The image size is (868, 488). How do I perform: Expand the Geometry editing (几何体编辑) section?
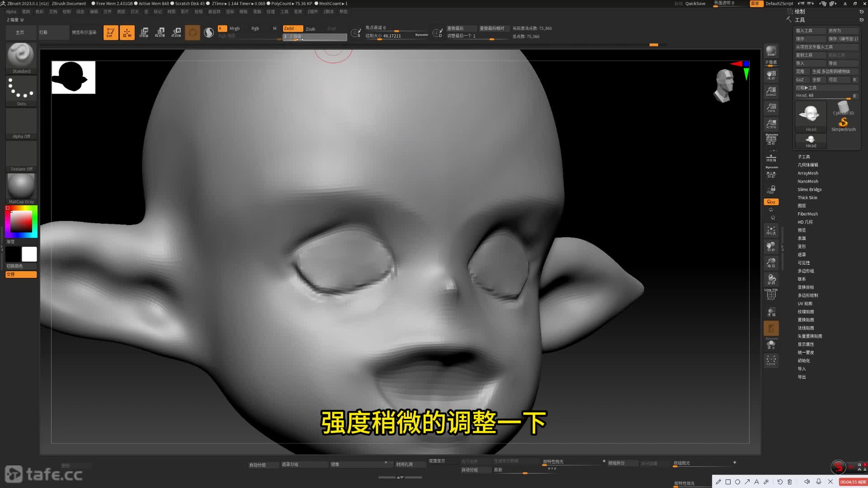click(808, 165)
